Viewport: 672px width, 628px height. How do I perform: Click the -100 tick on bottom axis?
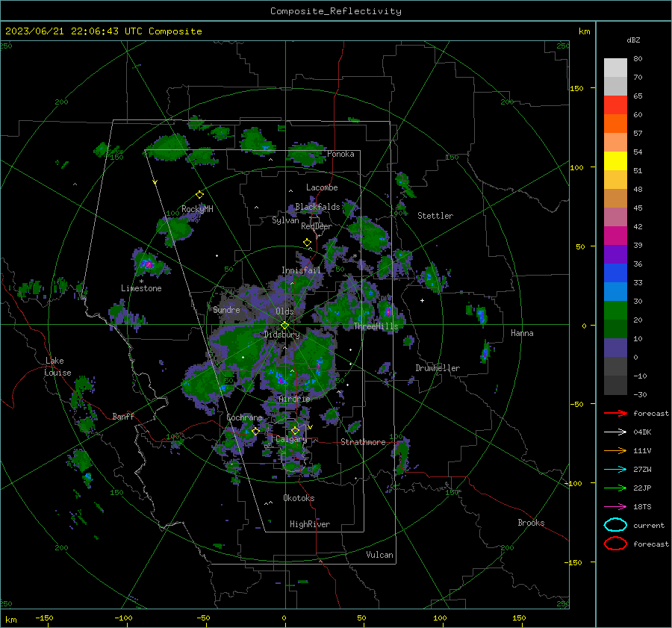123,618
